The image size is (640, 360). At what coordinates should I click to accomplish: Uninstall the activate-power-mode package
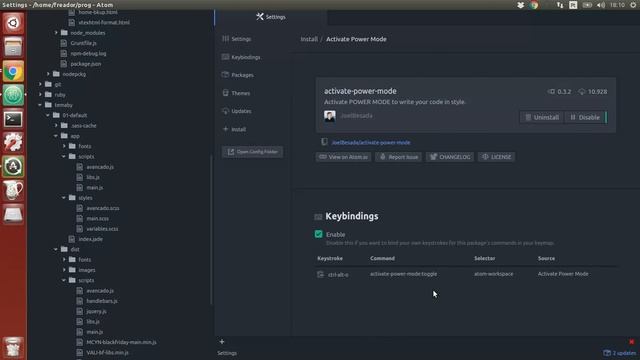click(x=542, y=118)
